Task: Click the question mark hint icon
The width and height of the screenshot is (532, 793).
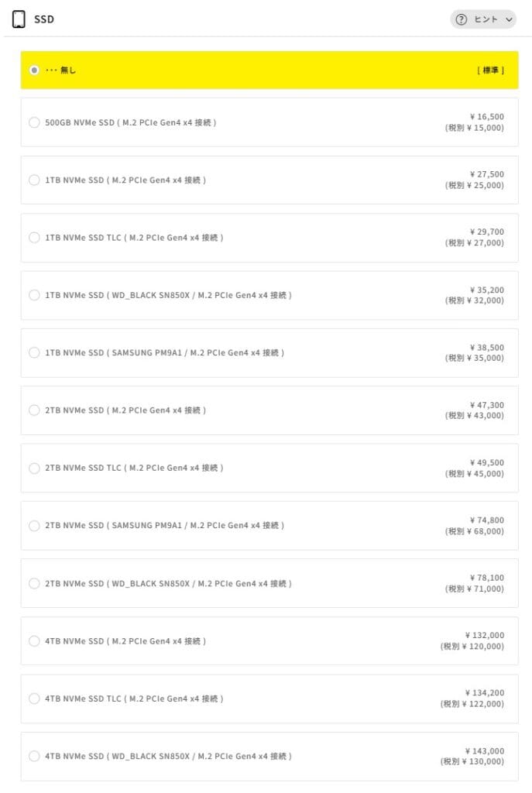Action: [462, 20]
